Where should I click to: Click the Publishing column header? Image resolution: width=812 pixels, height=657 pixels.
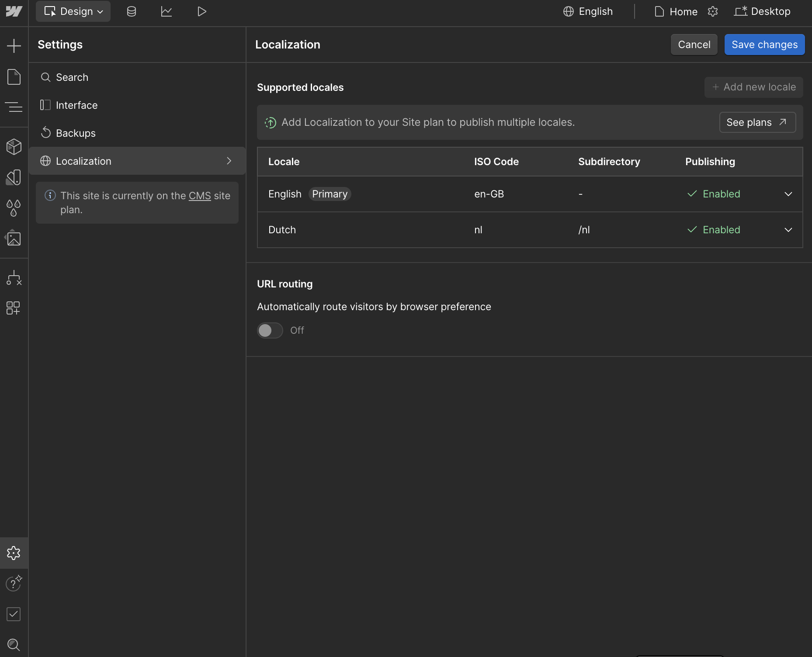710,162
